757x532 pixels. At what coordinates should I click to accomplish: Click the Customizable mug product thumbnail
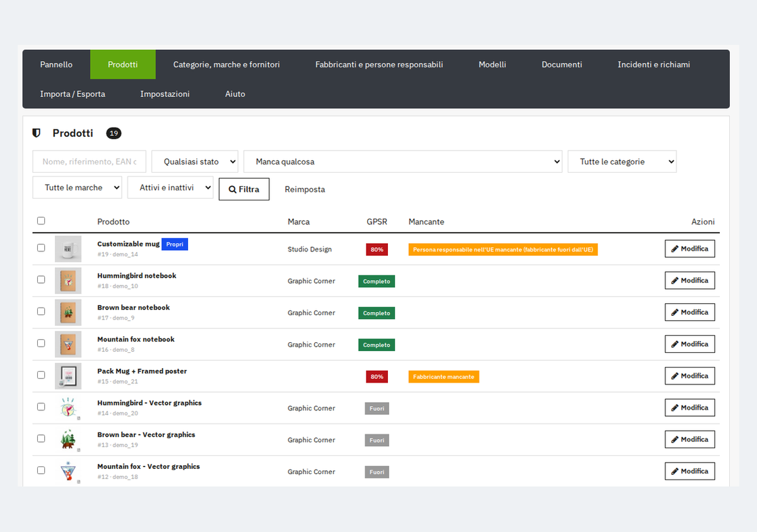pos(68,249)
